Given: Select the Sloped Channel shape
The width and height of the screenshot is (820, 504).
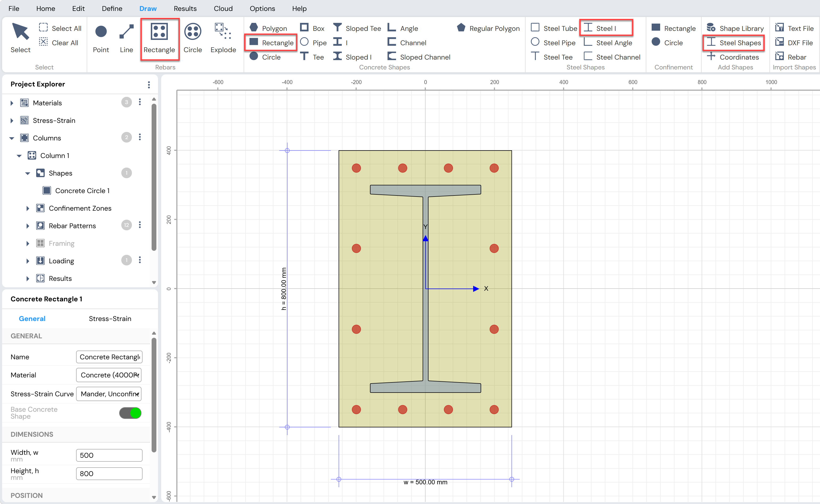Looking at the screenshot, I should [x=419, y=57].
